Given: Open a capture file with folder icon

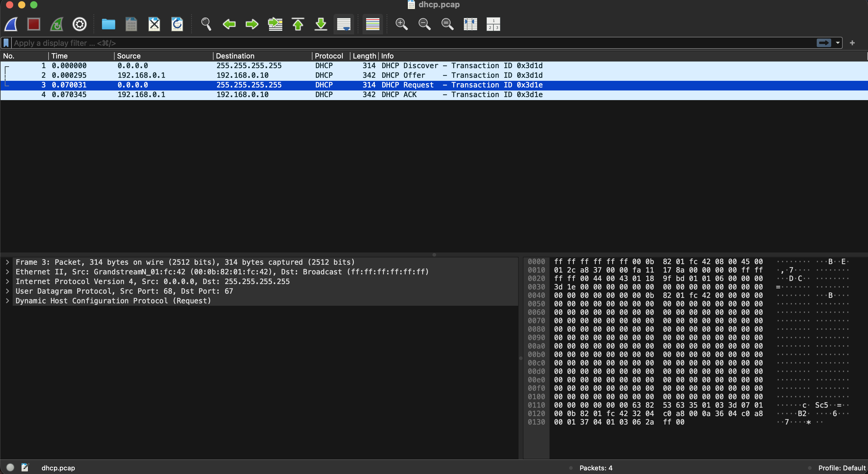Looking at the screenshot, I should tap(109, 24).
